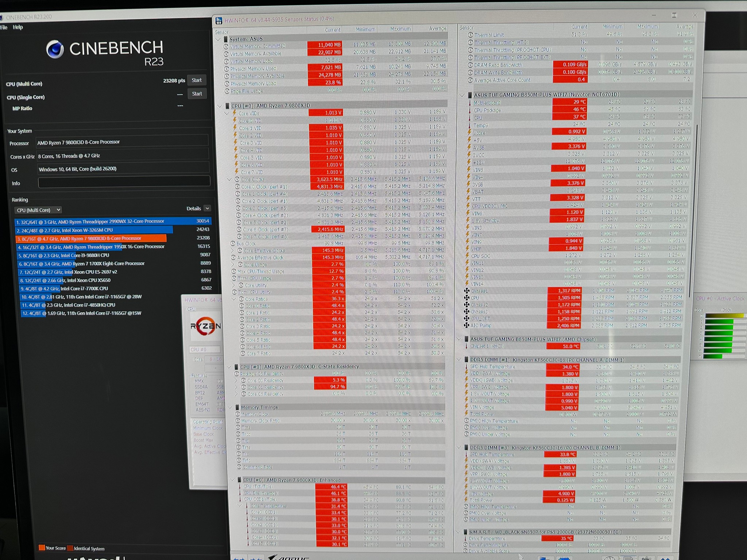Maximize the HWiNFO Sensors Status window
The image size is (747, 560).
[674, 15]
